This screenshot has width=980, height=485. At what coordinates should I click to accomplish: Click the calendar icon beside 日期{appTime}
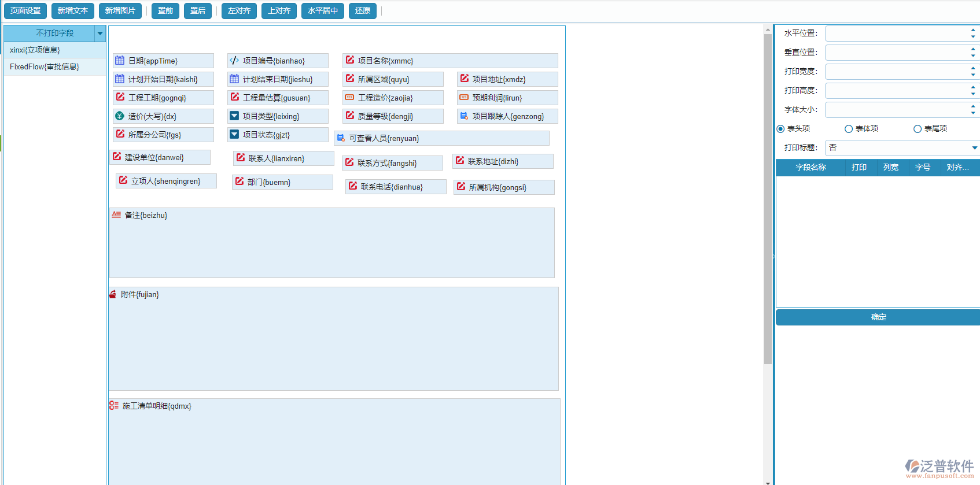tap(120, 60)
